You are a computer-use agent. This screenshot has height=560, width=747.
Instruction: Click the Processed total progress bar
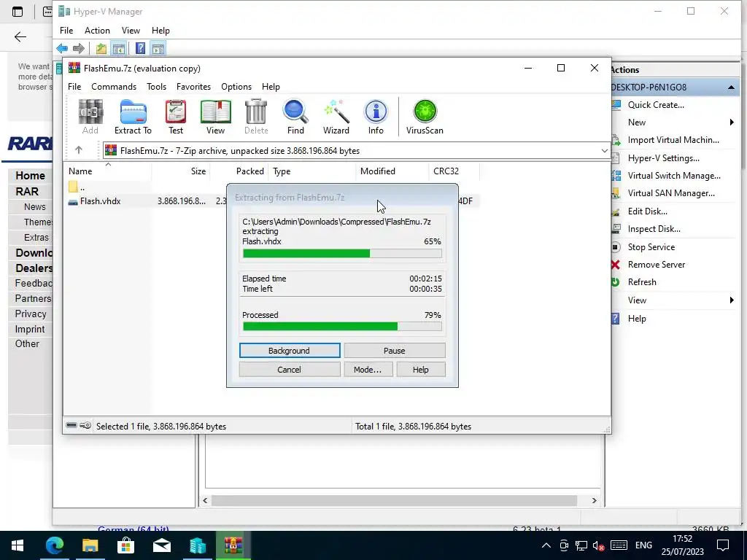point(342,326)
